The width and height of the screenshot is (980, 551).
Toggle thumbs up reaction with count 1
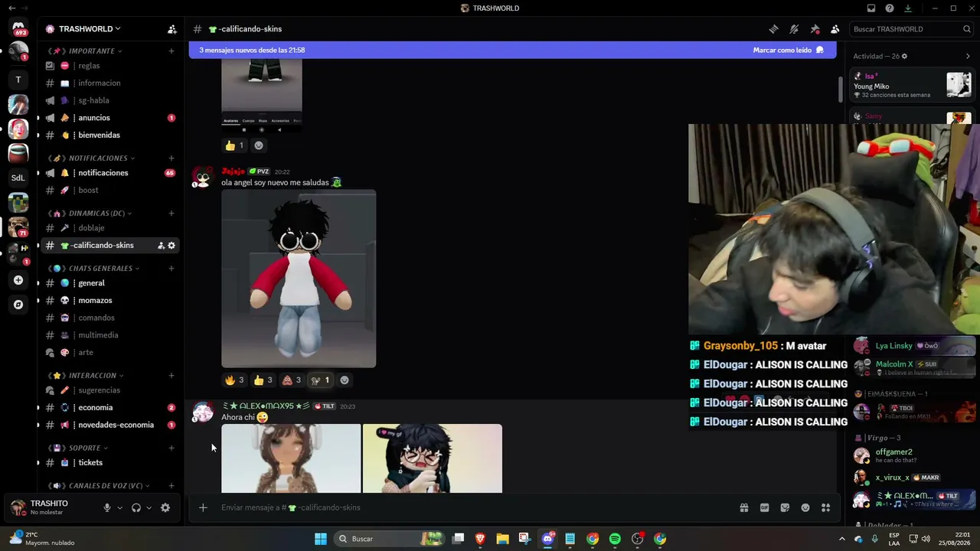234,145
